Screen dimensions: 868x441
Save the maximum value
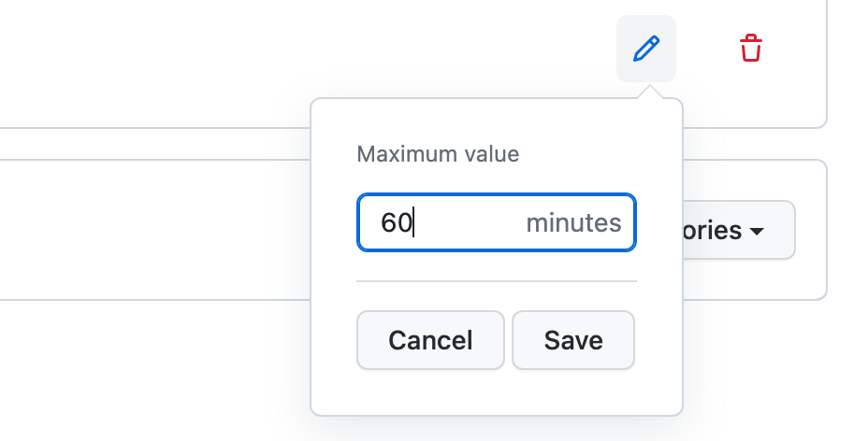pos(573,340)
